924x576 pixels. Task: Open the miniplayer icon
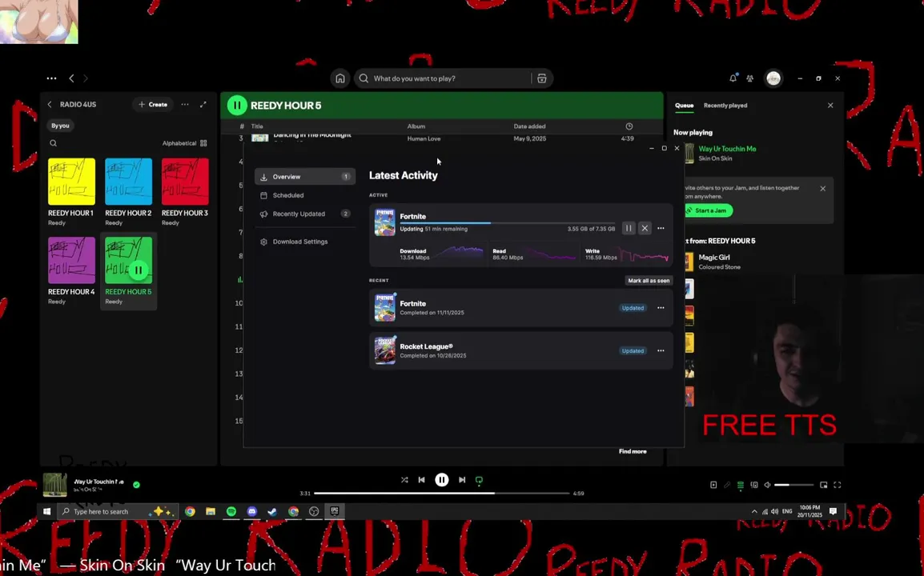[823, 485]
